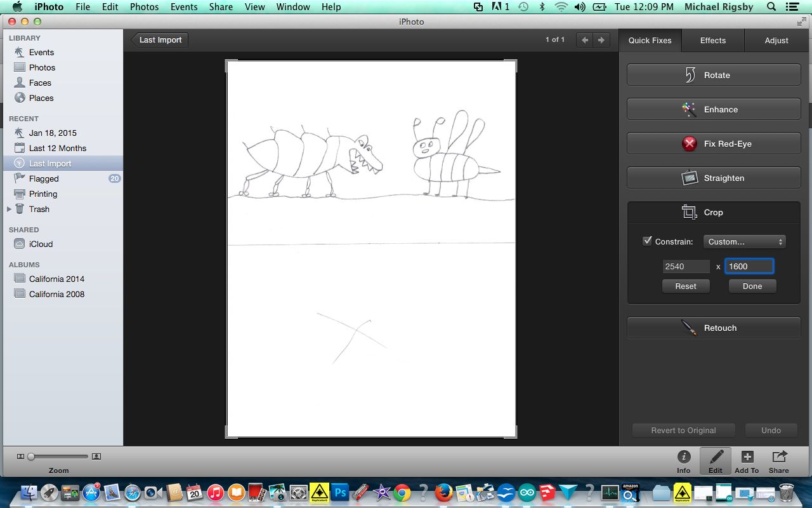This screenshot has height=508, width=812.
Task: Click Revert to Original
Action: click(x=683, y=430)
